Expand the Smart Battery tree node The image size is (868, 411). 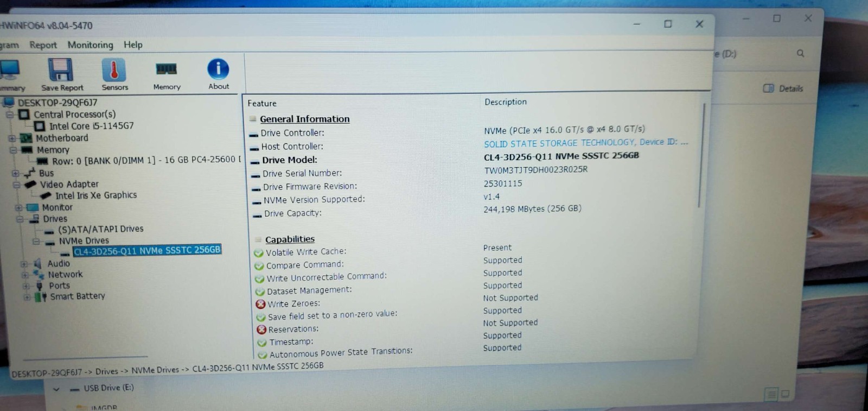[x=27, y=298]
